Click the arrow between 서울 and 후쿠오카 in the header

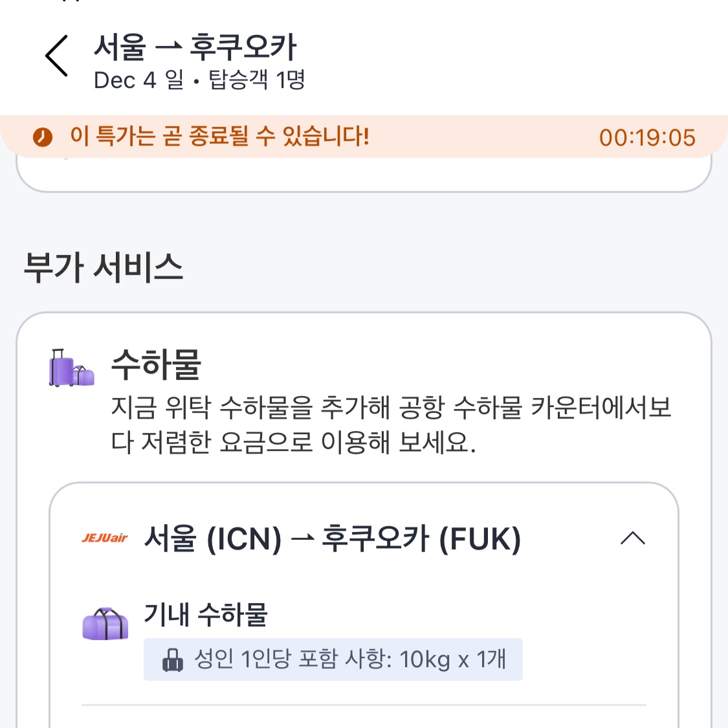(168, 48)
